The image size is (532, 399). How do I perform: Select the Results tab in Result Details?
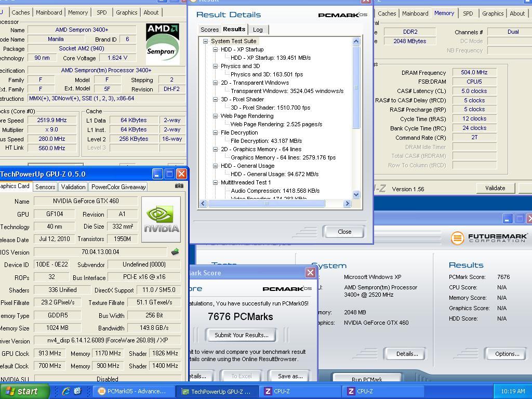point(234,29)
